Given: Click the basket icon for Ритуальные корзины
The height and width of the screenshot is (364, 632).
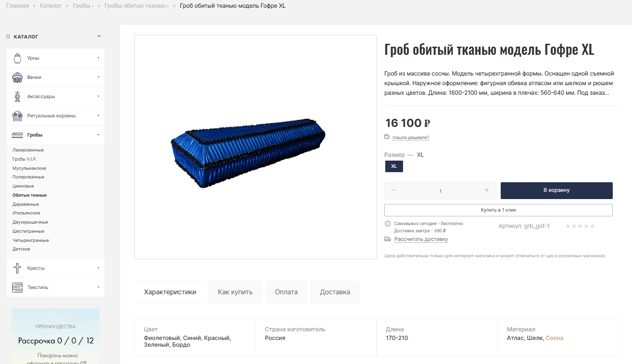Looking at the screenshot, I should click(x=17, y=116).
